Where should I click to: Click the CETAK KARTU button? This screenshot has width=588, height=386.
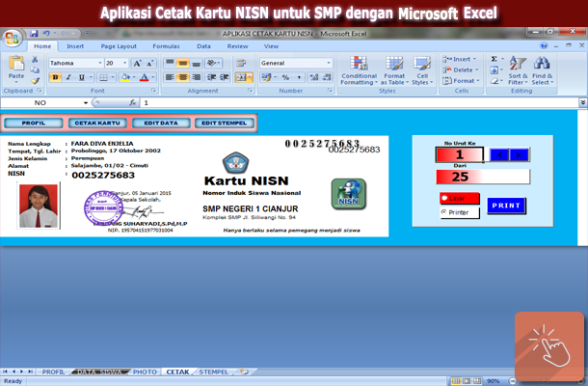pyautogui.click(x=97, y=123)
